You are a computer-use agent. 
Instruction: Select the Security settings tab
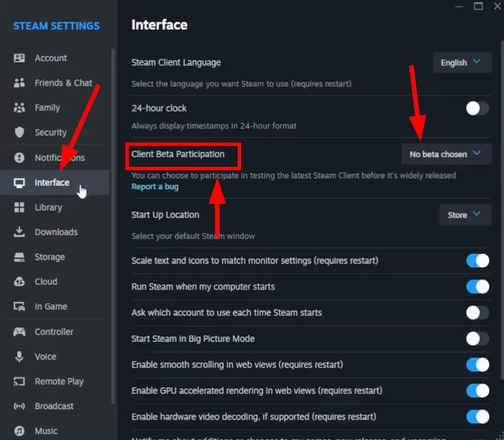tap(54, 132)
